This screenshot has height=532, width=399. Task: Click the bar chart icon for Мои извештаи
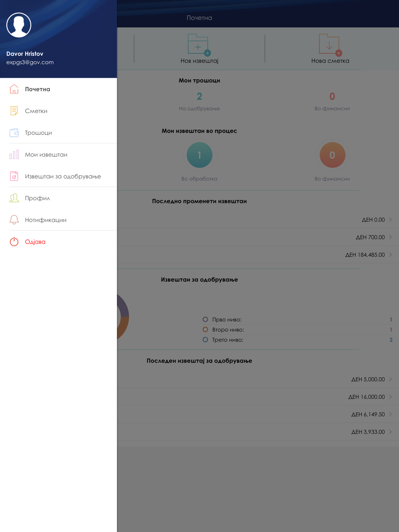click(x=14, y=154)
